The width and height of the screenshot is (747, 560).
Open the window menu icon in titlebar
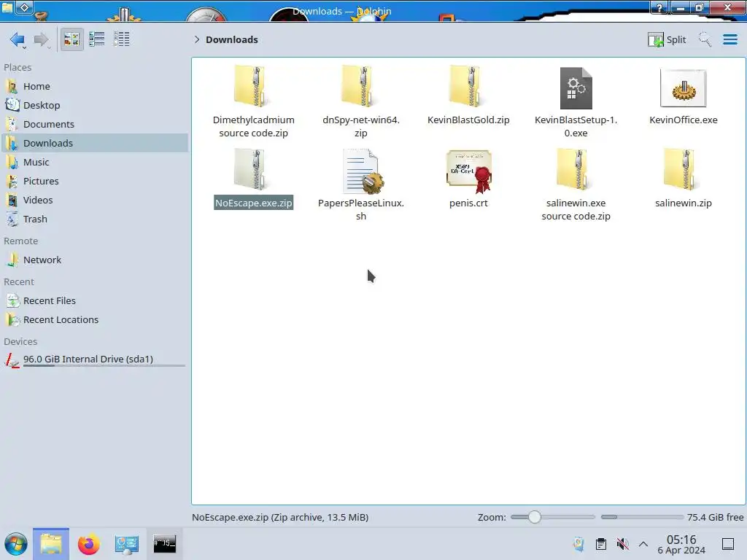[7, 7]
